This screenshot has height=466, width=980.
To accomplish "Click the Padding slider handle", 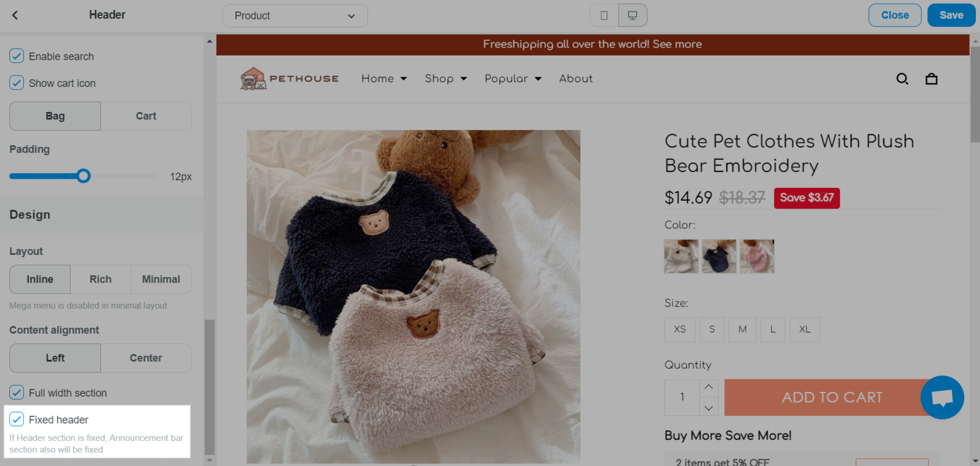I will click(x=84, y=176).
